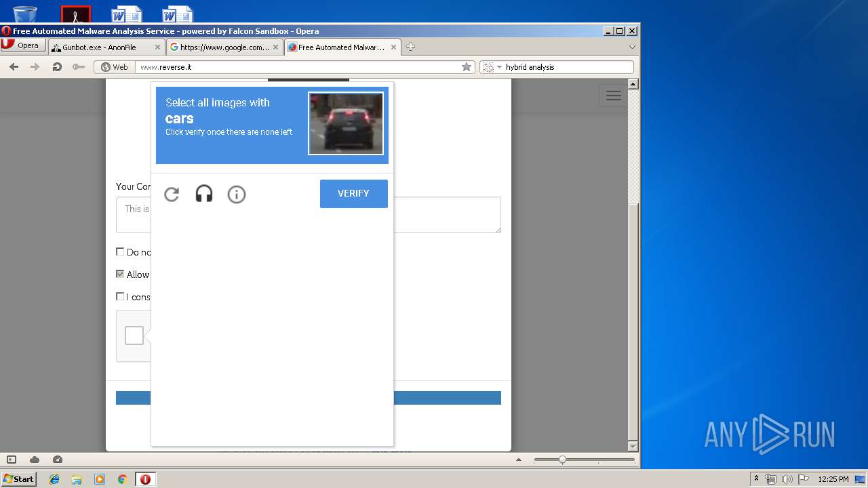Click the www.reverse.it address field
This screenshot has height=488, width=868.
tap(298, 67)
